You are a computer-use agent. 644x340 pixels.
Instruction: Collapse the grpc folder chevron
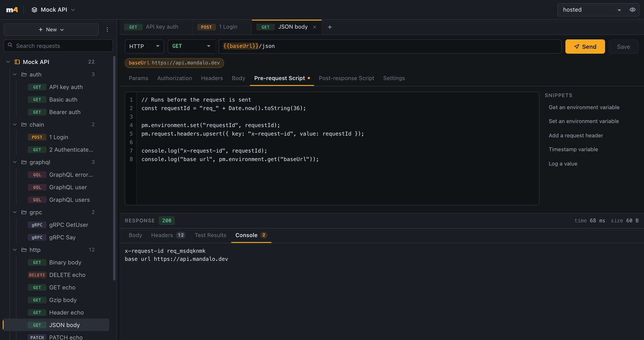click(x=15, y=212)
